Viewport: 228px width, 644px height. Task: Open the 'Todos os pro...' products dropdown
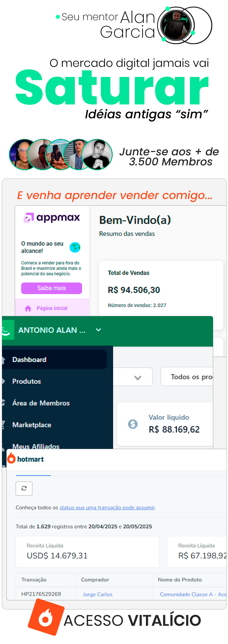point(187,376)
